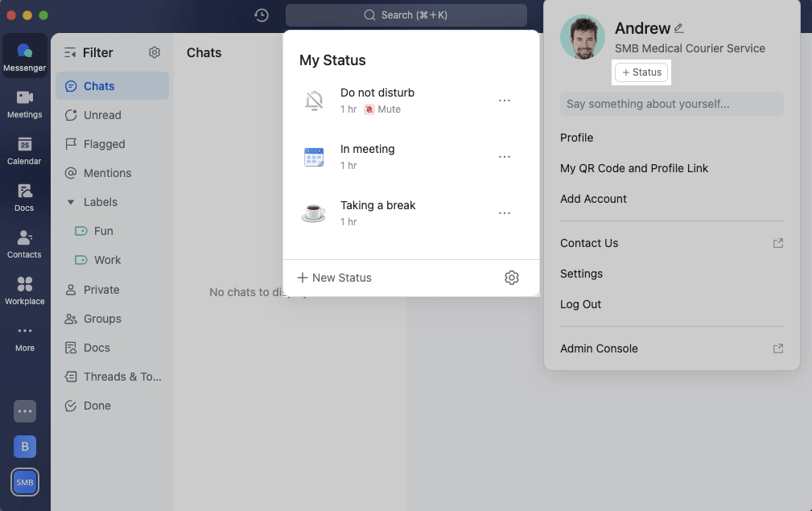Viewport: 812px width, 511px height.
Task: Open more options for In meeting status
Action: (x=505, y=157)
